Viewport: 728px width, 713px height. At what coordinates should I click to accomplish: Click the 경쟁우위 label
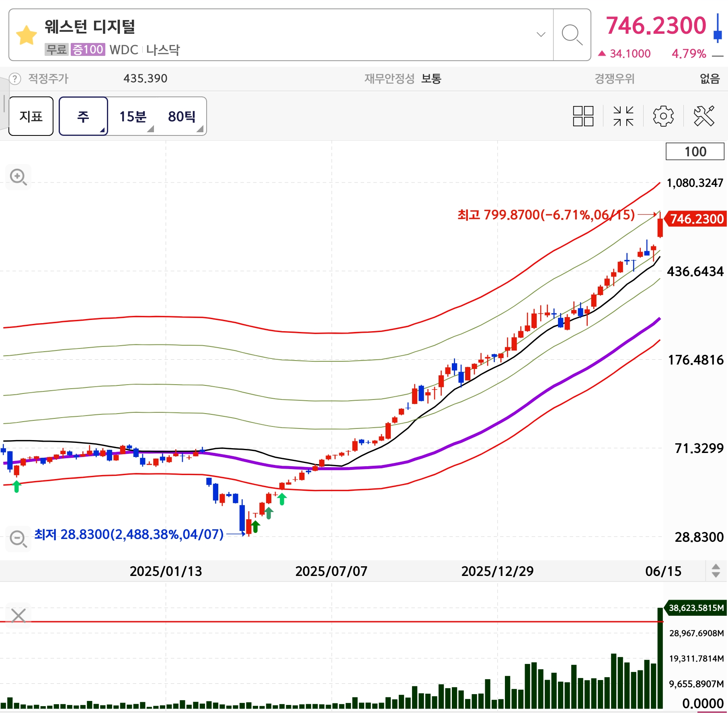coord(615,78)
